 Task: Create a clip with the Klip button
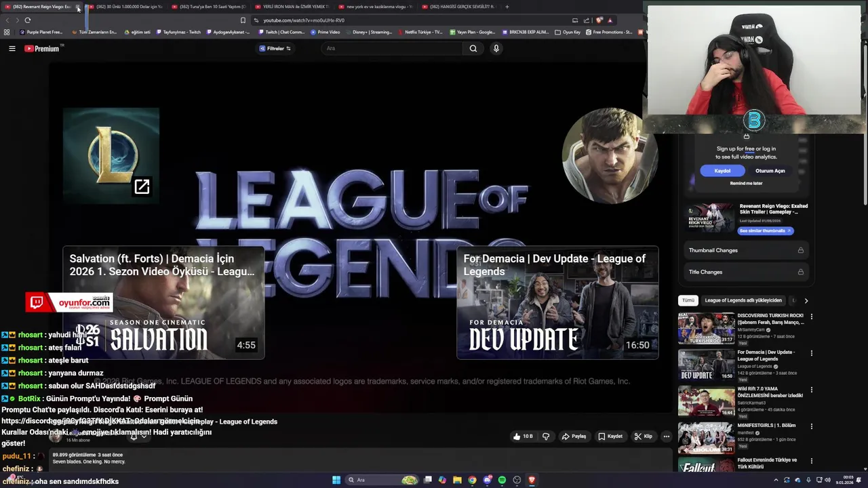click(x=643, y=436)
